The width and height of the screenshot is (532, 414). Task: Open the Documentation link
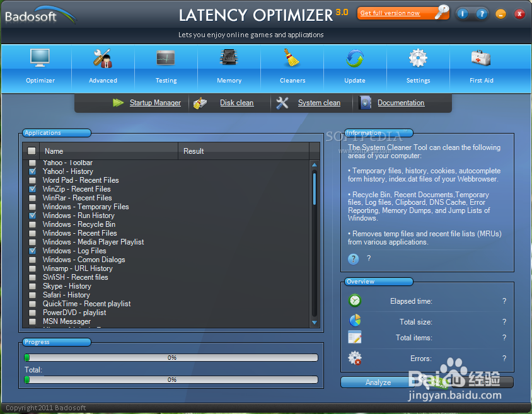401,103
